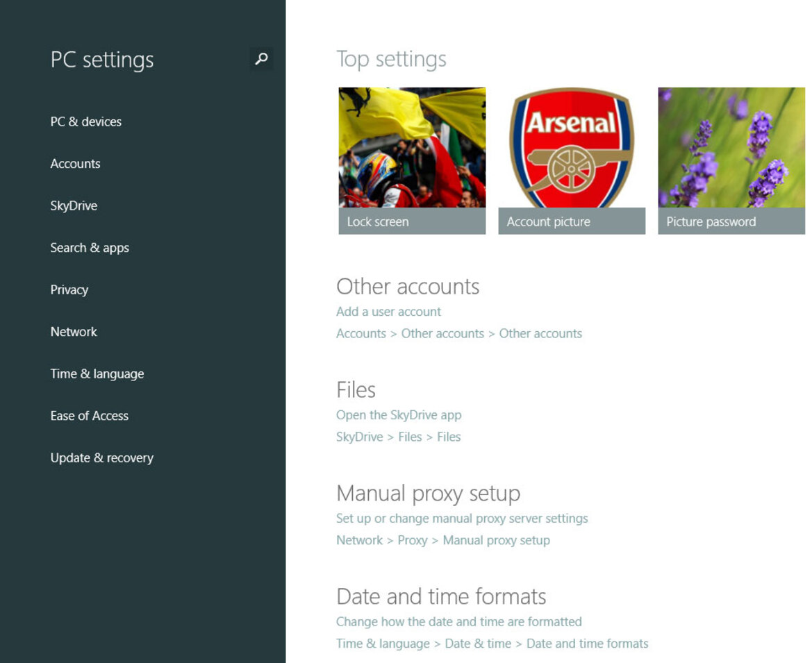Follow Time & language breadcrumb link
Image resolution: width=812 pixels, height=663 pixels.
pos(383,644)
